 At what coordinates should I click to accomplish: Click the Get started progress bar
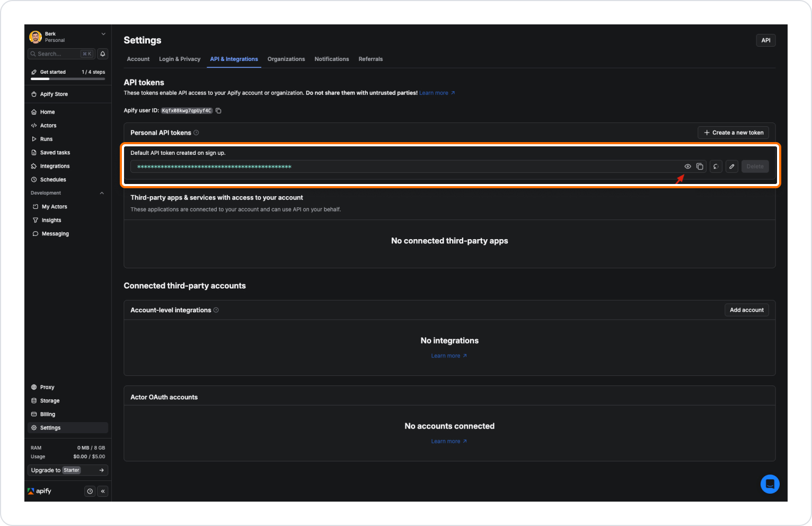[x=68, y=79]
